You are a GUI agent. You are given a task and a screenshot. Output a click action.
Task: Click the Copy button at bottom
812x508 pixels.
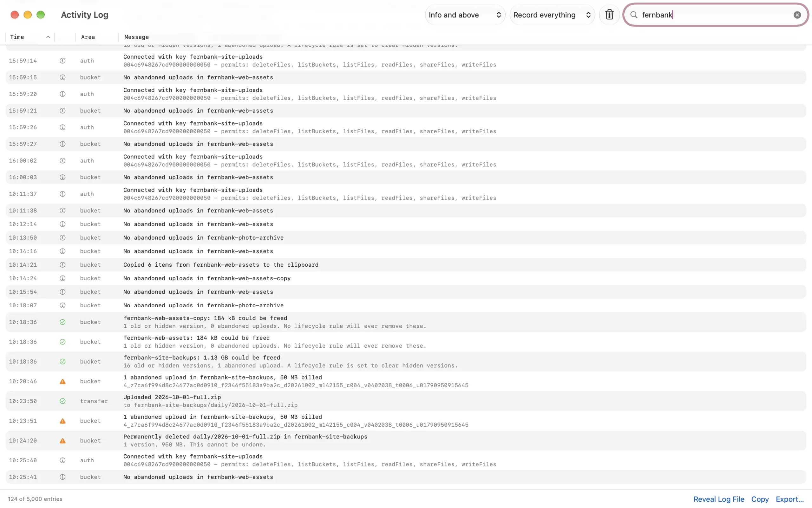[x=760, y=499]
